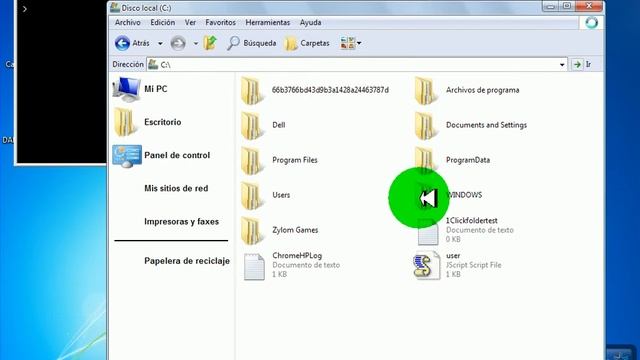Open the Edición menu
This screenshot has height=360, width=640.
click(162, 22)
